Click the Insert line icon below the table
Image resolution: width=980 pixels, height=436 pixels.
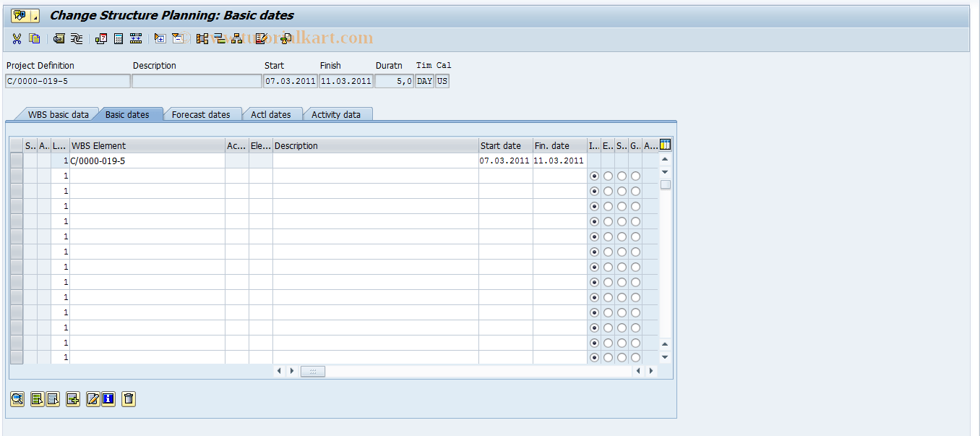coord(72,399)
